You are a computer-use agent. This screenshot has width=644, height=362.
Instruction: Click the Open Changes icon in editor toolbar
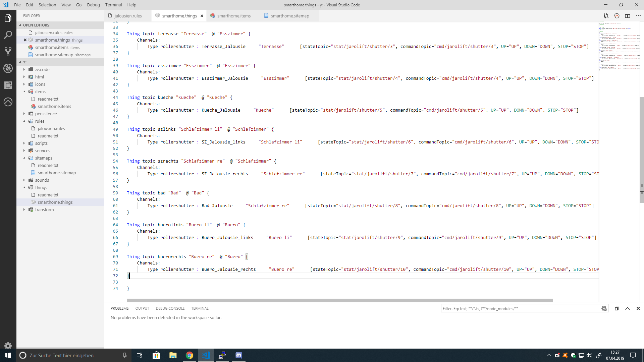click(606, 16)
